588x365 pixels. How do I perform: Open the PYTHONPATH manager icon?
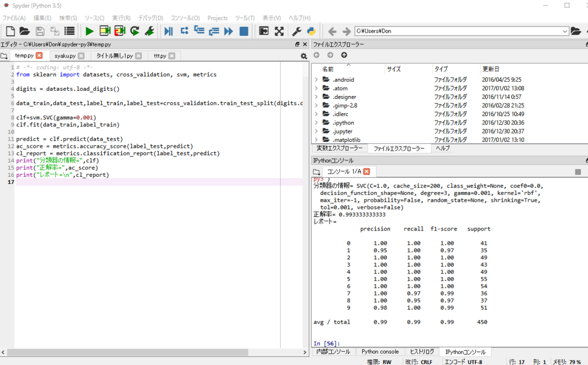(x=311, y=31)
